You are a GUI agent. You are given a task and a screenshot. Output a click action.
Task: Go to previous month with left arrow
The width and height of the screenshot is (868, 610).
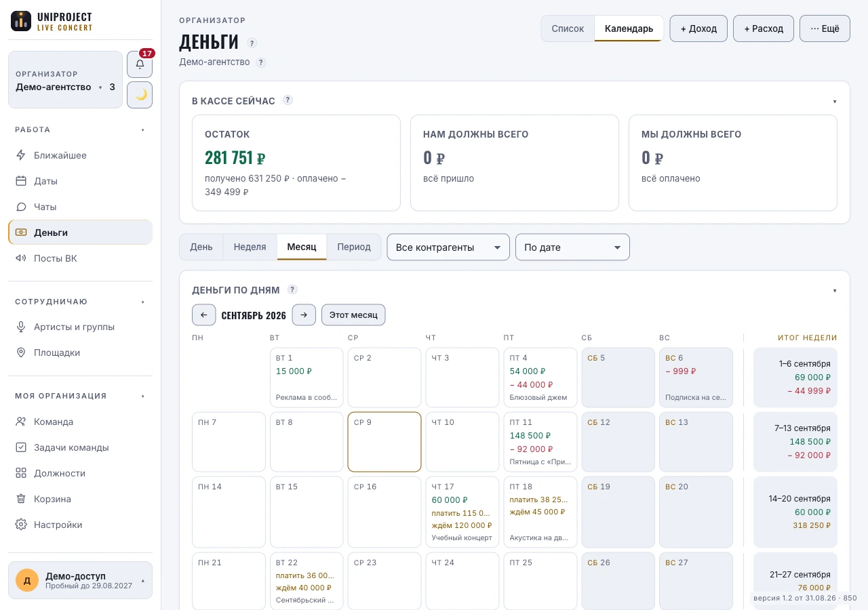[x=204, y=315]
